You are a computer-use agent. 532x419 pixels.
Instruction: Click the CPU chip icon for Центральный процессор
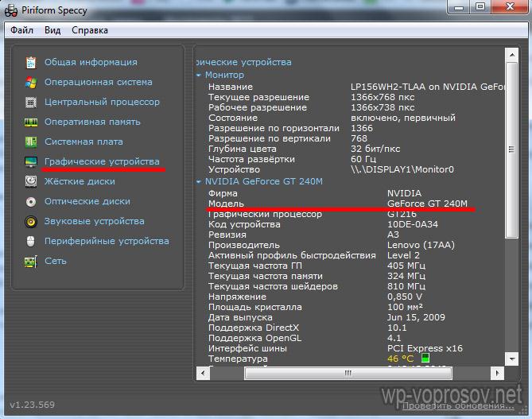31,102
